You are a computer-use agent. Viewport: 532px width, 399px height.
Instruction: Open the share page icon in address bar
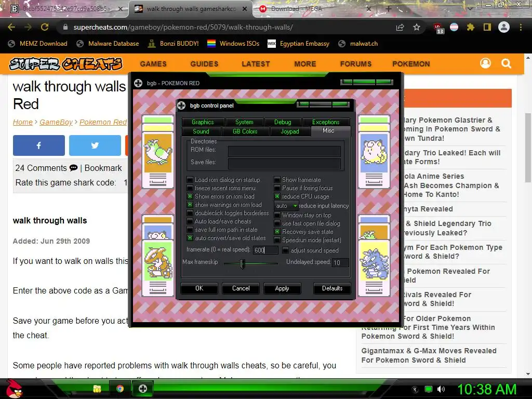click(x=400, y=27)
